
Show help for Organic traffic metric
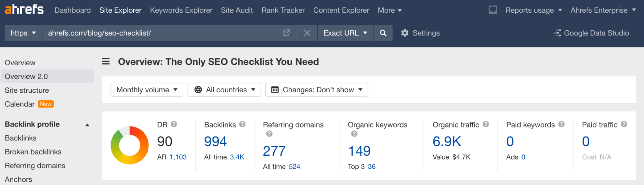pos(486,124)
